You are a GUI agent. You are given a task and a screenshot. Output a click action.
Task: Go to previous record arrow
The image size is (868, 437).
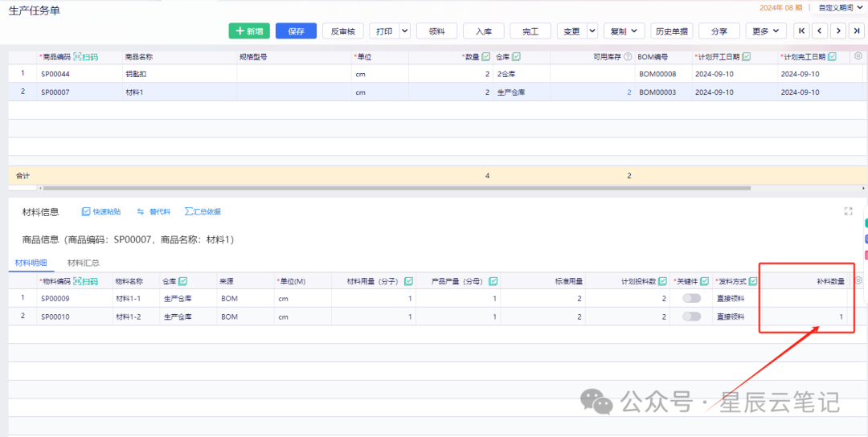pos(820,31)
